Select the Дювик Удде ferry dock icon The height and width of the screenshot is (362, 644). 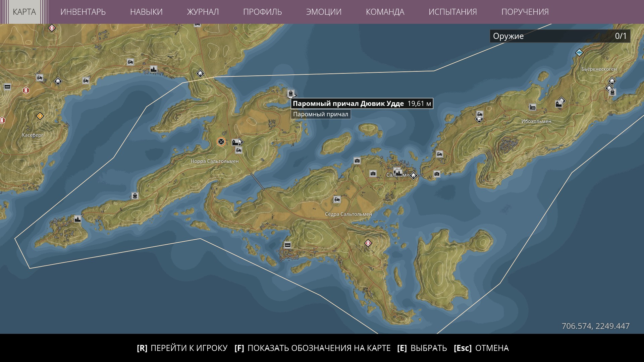(x=290, y=93)
